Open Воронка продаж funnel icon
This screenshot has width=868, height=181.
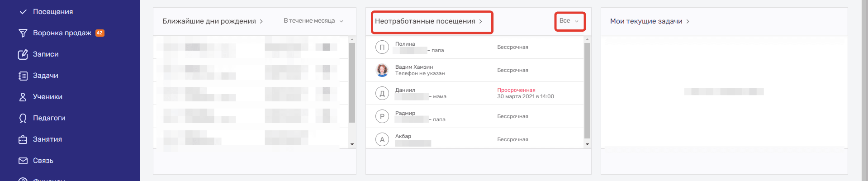[23, 33]
